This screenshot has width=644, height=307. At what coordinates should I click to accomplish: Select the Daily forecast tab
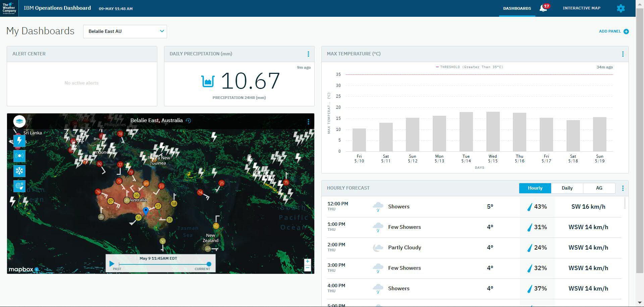[567, 188]
